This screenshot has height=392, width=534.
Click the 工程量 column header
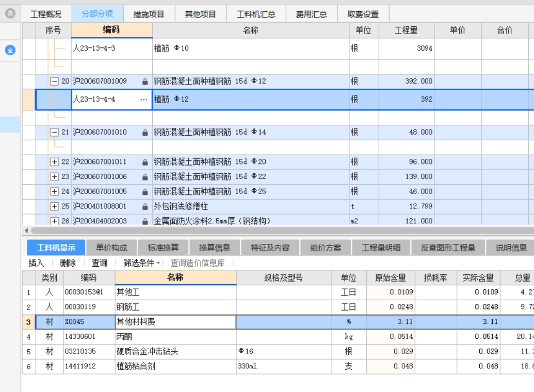point(406,30)
